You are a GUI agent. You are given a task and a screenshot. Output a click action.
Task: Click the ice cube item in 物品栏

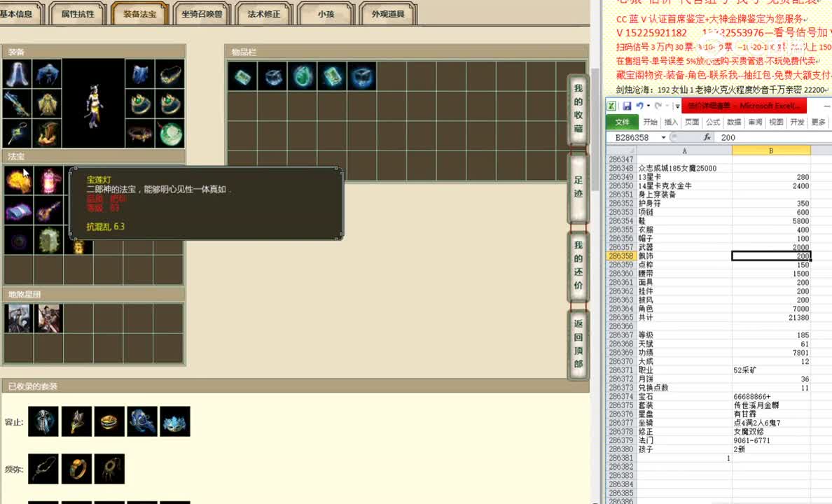272,76
